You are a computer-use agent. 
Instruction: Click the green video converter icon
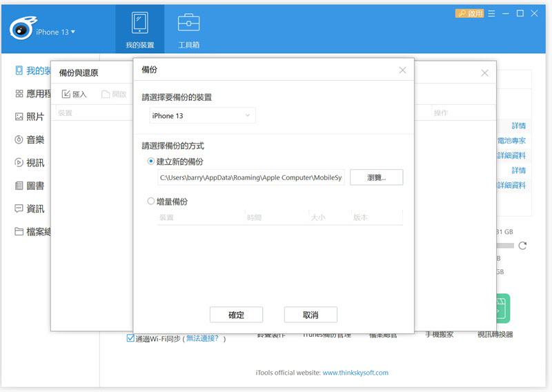pyautogui.click(x=504, y=308)
